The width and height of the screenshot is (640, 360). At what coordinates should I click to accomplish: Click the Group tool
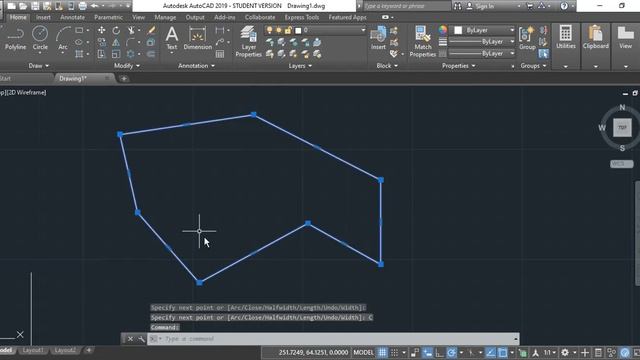[527, 38]
